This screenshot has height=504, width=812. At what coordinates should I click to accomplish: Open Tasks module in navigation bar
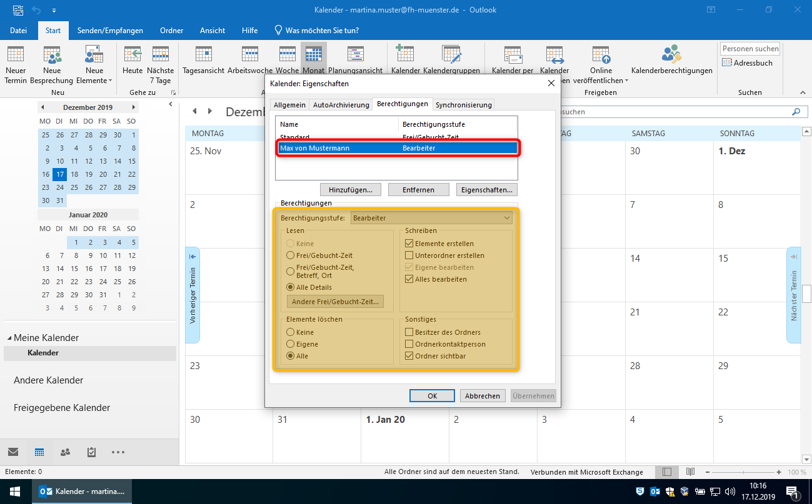pos(91,452)
